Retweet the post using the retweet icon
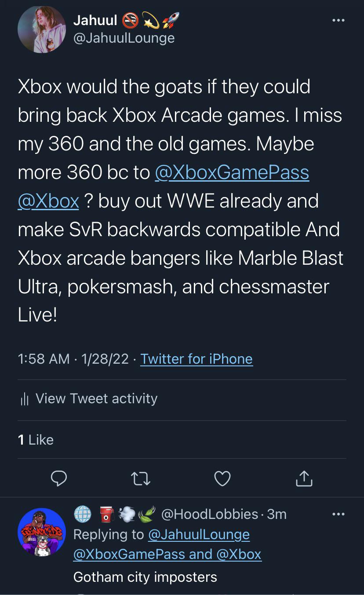 click(x=140, y=478)
